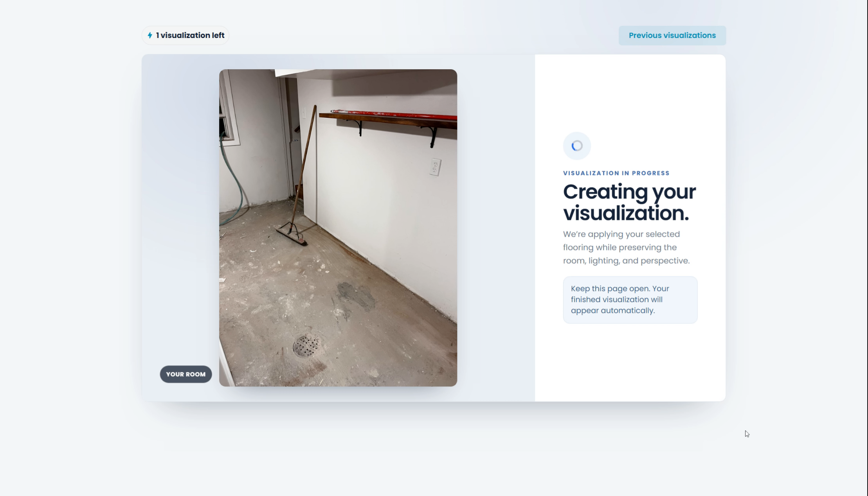Image resolution: width=868 pixels, height=496 pixels.
Task: Click the lightning bolt icon
Action: (x=150, y=36)
